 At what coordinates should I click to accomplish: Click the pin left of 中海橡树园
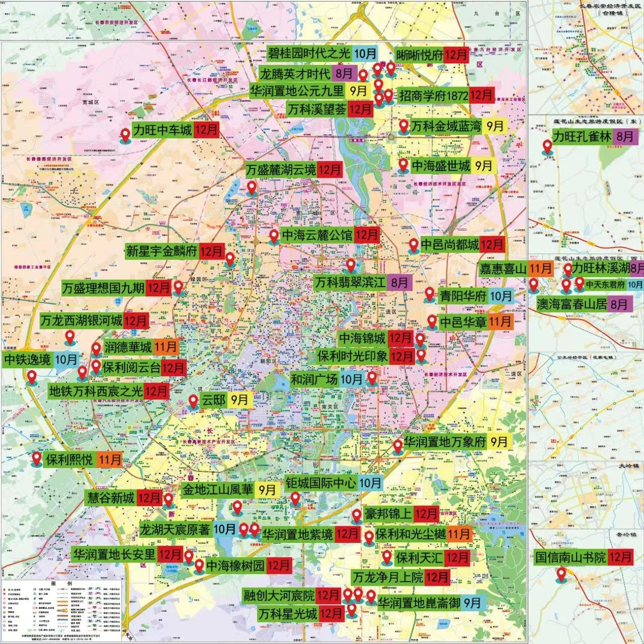coord(199,566)
